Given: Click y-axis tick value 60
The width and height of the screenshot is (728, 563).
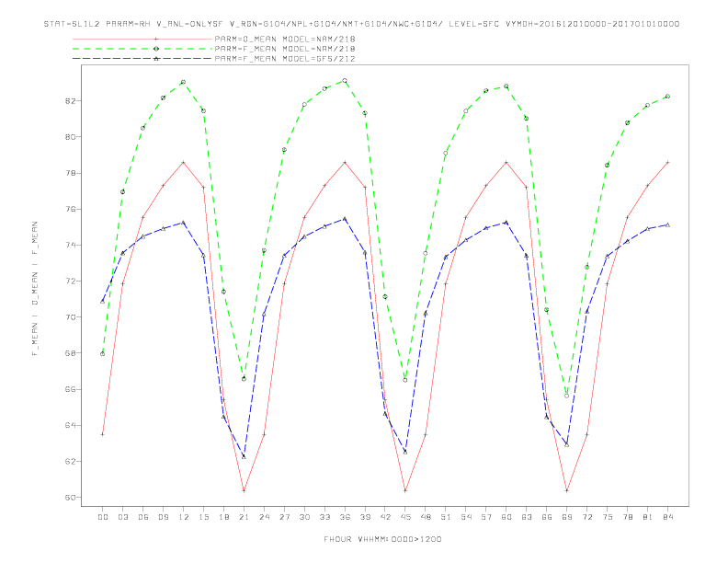Looking at the screenshot, I should coord(70,498).
